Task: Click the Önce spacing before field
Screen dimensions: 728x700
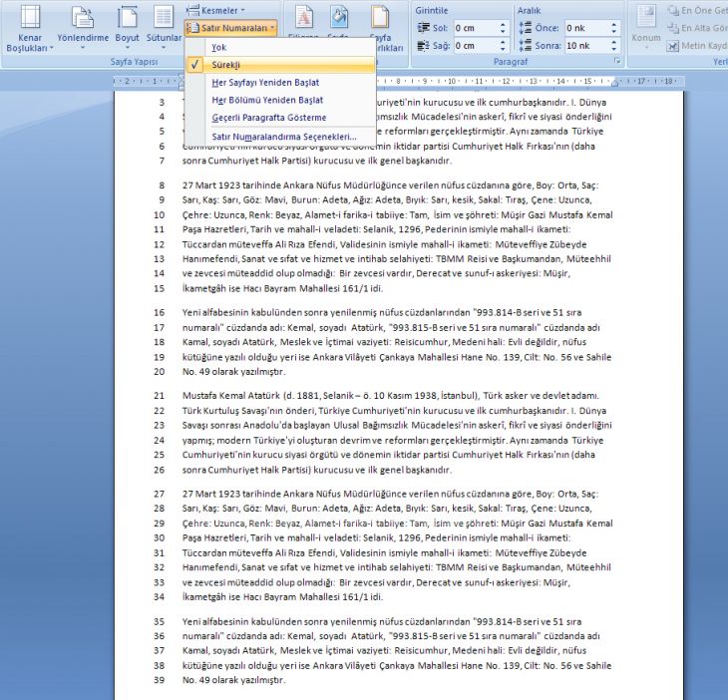Action: 587,28
